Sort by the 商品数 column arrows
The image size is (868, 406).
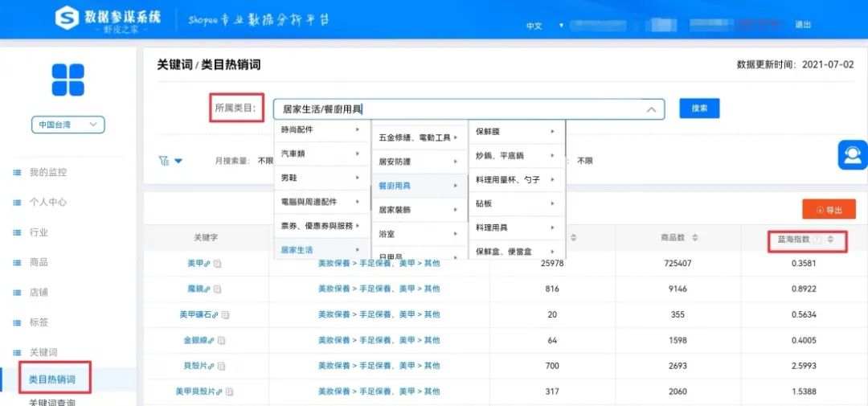[x=694, y=238]
